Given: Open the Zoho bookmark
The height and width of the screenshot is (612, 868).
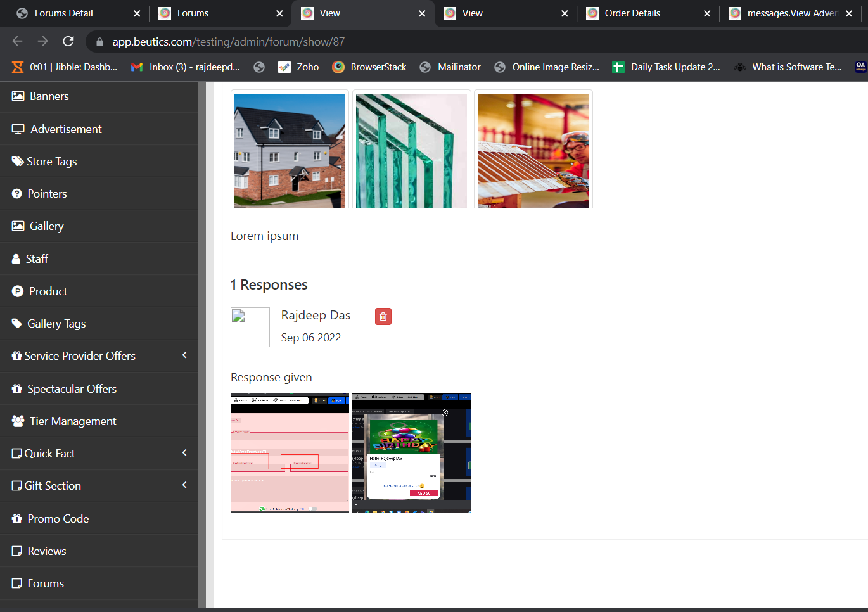Looking at the screenshot, I should click(x=299, y=67).
